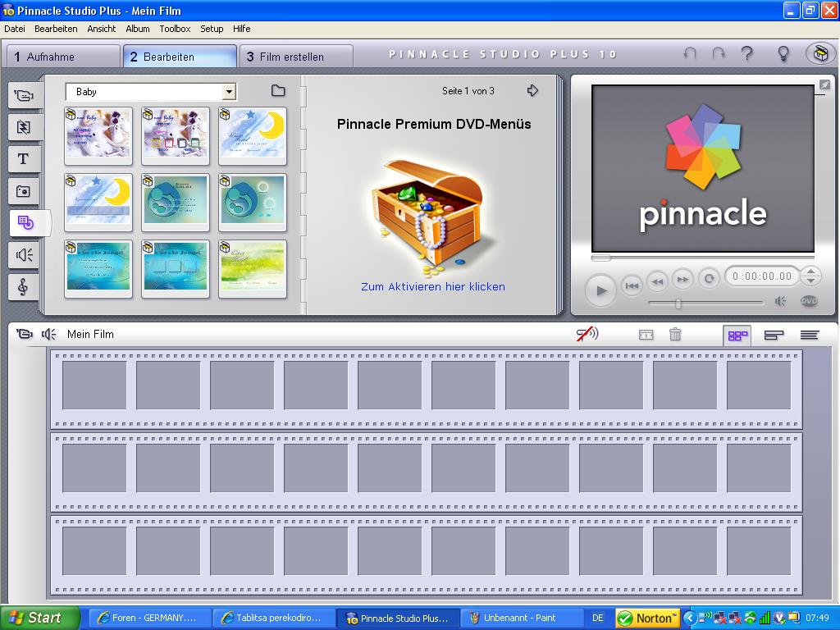Switch to the 3 Film erstellen tab

coord(296,57)
